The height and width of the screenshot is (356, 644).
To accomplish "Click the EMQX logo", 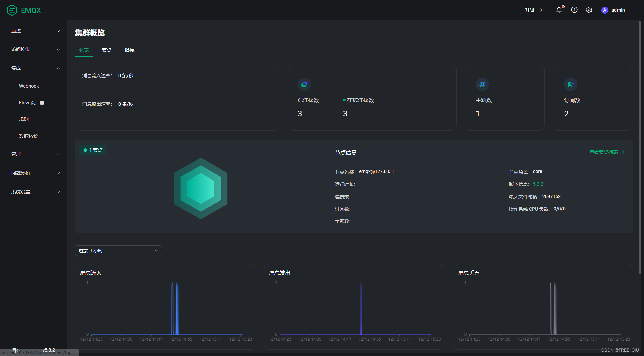I will (23, 10).
